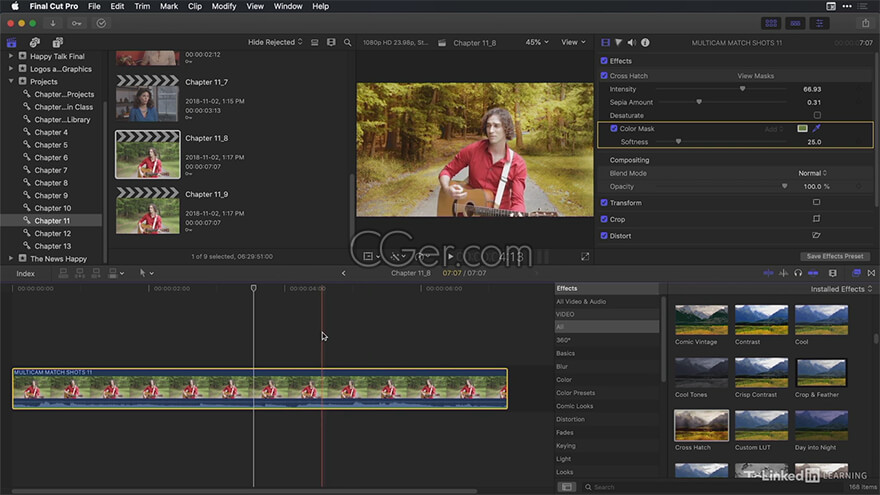Disable the Color Mask checkbox
The height and width of the screenshot is (495, 880).
pyautogui.click(x=613, y=129)
